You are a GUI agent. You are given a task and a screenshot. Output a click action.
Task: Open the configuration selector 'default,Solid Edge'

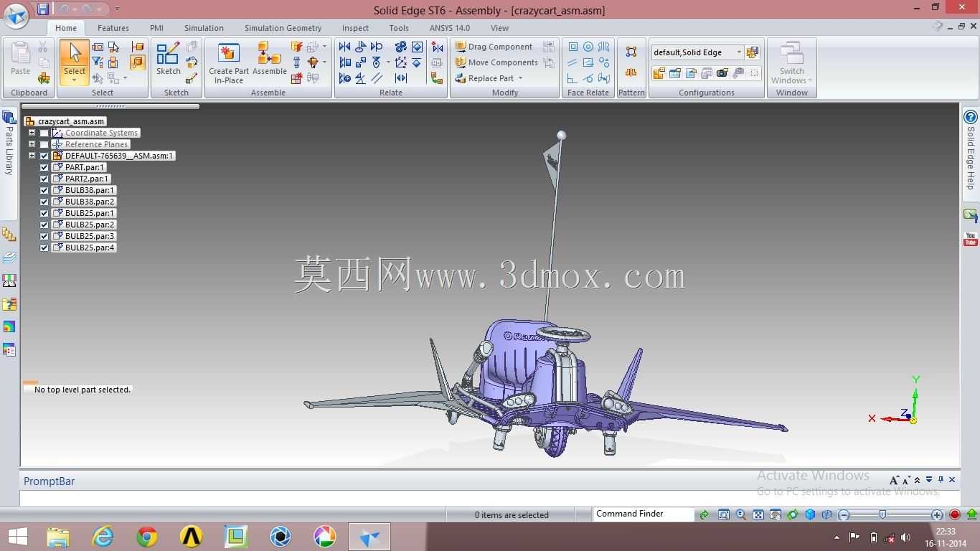(697, 52)
